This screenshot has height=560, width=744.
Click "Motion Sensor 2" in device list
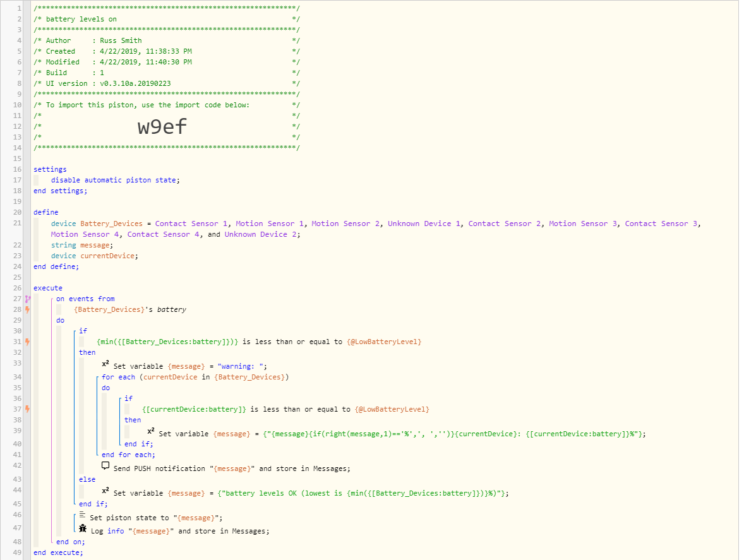345,223
